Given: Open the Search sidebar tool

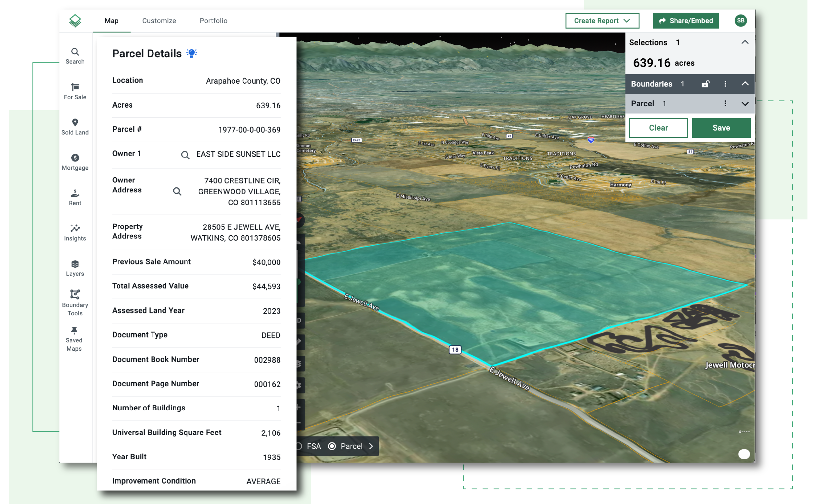Looking at the screenshot, I should coord(75,56).
